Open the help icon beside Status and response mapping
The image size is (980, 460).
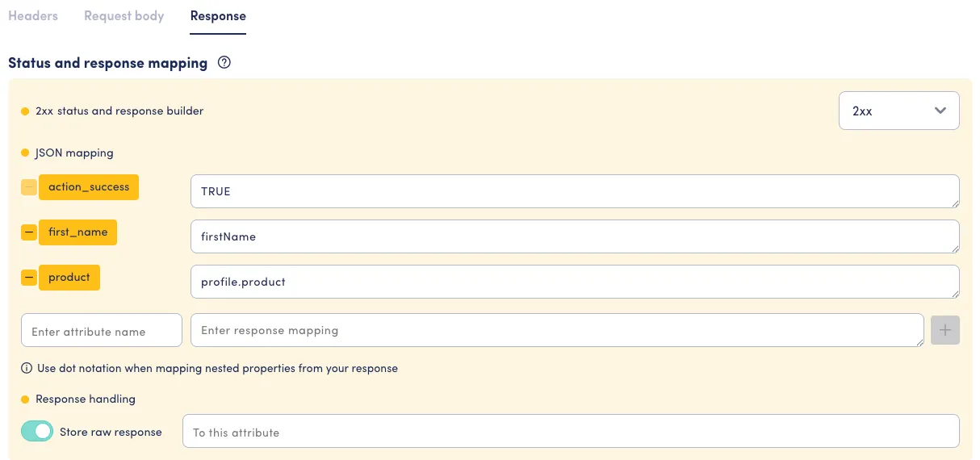click(224, 62)
